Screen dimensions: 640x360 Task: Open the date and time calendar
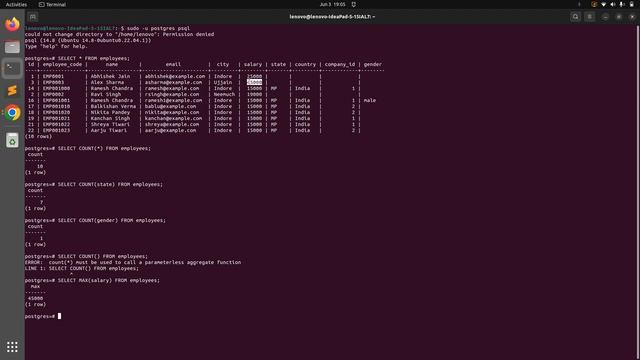coord(332,4)
